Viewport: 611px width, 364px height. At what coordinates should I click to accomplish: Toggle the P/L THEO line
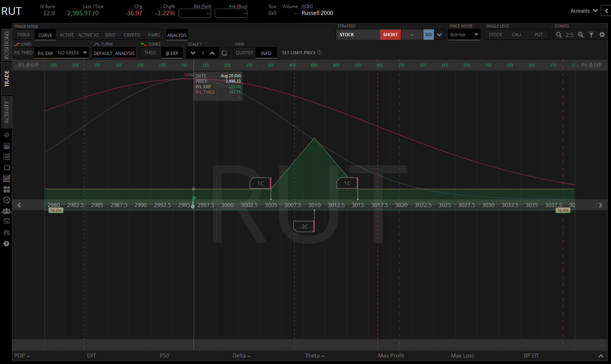(x=23, y=53)
